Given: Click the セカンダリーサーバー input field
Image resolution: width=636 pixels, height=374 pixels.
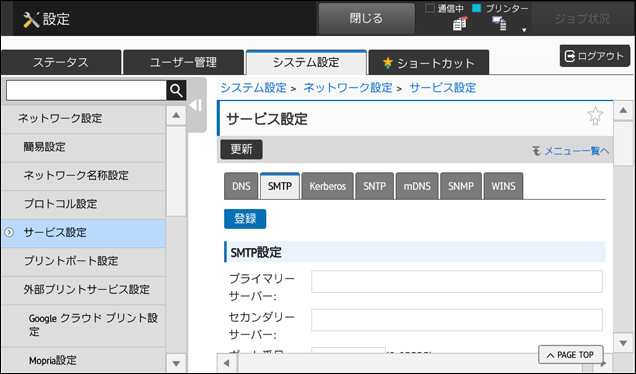Looking at the screenshot, I should (x=457, y=320).
